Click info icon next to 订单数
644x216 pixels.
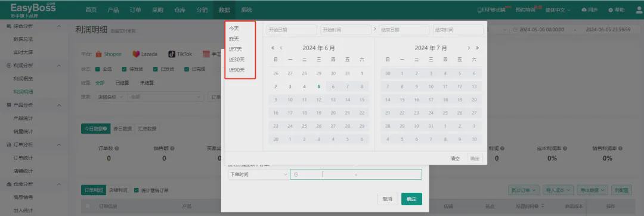(116, 148)
